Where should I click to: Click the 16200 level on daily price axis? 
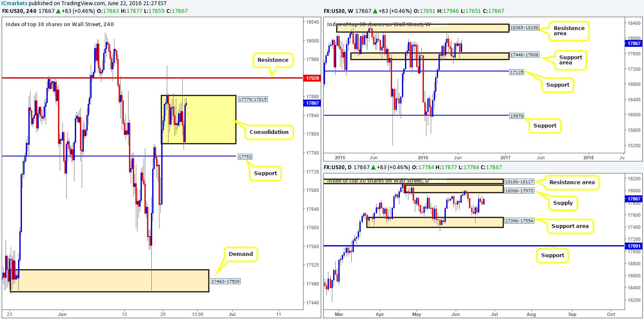point(633,300)
